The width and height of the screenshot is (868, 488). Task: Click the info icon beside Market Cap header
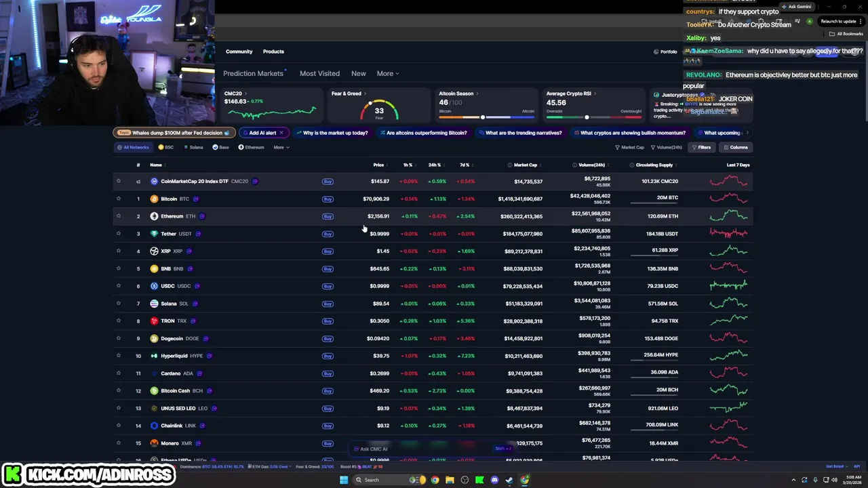pyautogui.click(x=509, y=165)
